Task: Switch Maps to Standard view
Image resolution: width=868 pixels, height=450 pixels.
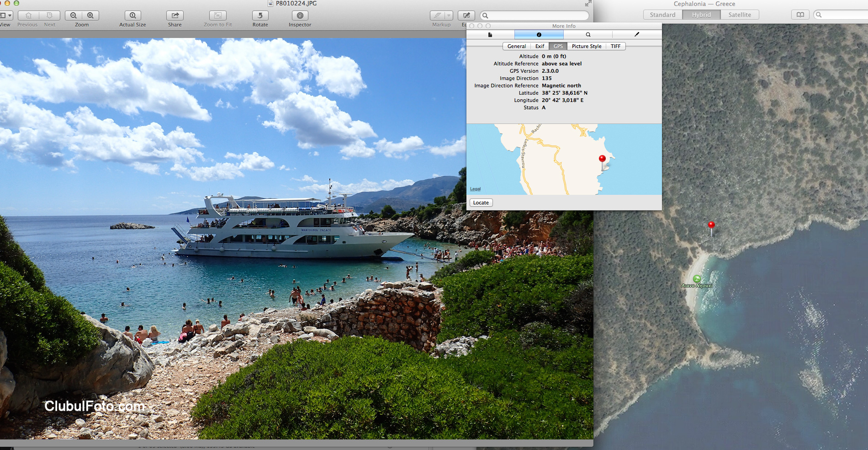Action: coord(662,15)
